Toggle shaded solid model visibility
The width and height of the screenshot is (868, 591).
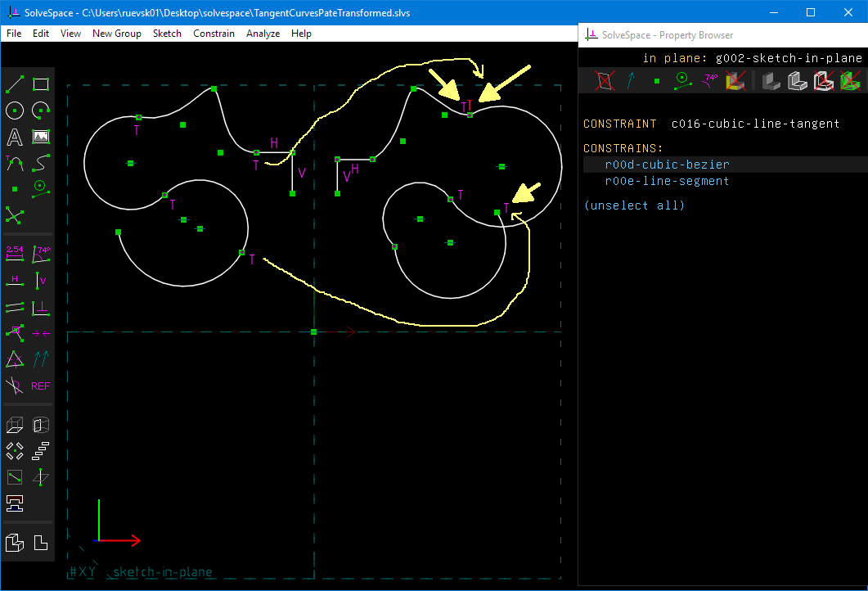tap(771, 81)
